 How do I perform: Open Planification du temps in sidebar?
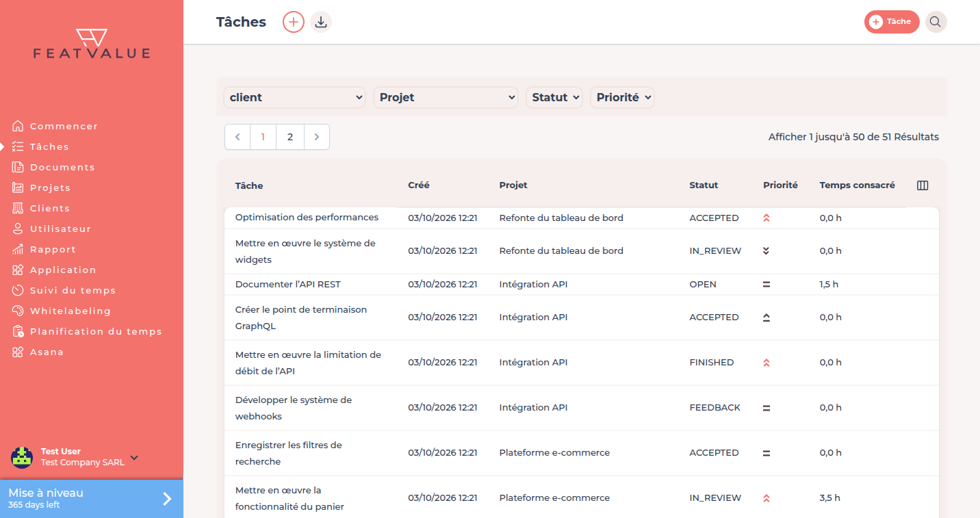87,331
